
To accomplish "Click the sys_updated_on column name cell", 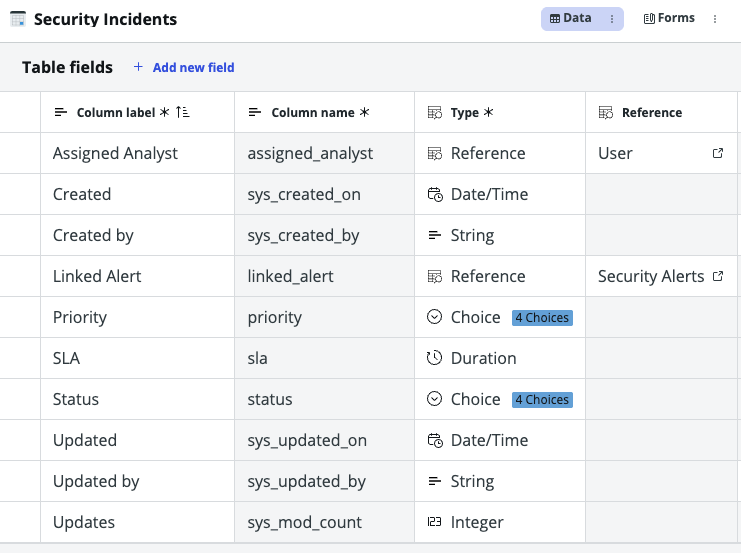I will click(325, 441).
